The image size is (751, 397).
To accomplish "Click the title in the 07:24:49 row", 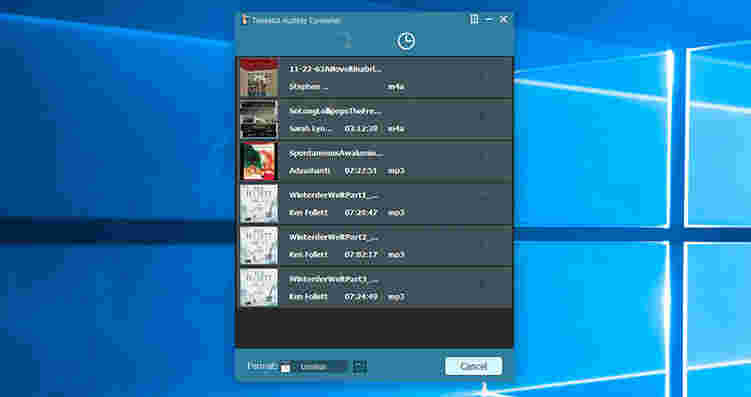I will click(334, 279).
